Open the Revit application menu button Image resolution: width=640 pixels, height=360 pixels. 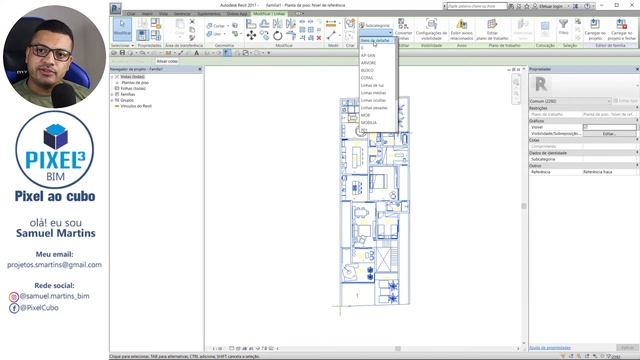(116, 8)
